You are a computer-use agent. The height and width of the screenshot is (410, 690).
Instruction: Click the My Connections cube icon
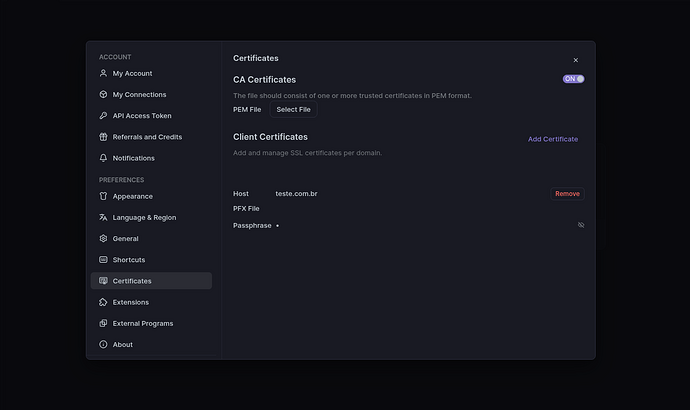[x=103, y=94]
